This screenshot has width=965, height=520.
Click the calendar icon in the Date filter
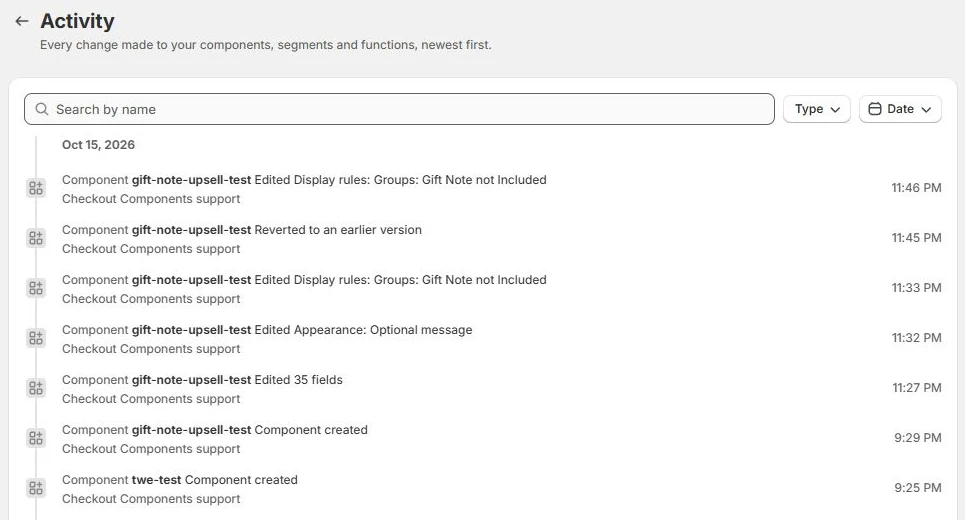point(875,109)
